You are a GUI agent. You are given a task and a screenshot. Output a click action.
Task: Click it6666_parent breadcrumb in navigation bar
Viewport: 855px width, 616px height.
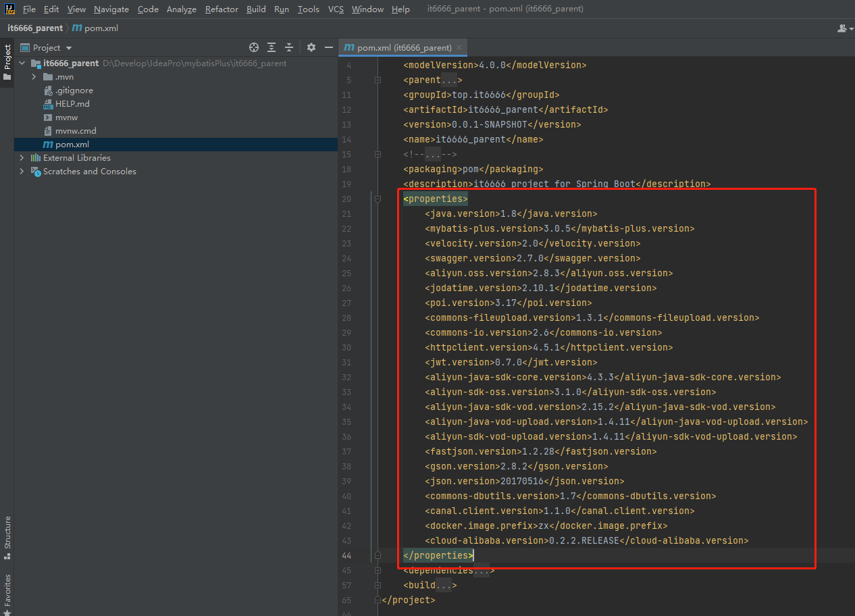(34, 28)
